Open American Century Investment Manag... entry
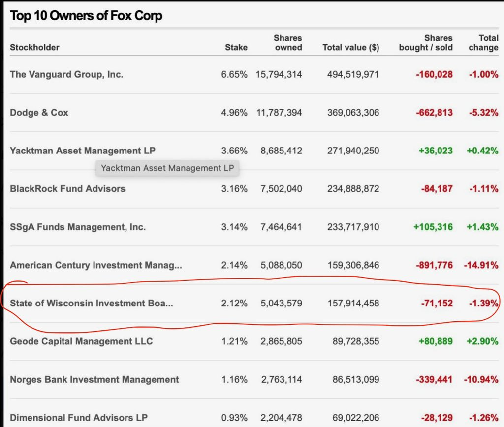504x427 pixels. [96, 265]
